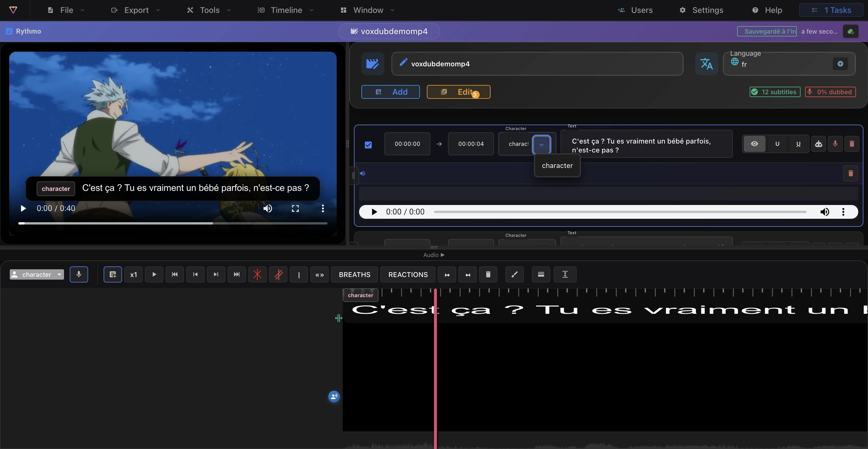Mute the subtitle audio player
Screen dimensions: 868x449
pos(825,212)
